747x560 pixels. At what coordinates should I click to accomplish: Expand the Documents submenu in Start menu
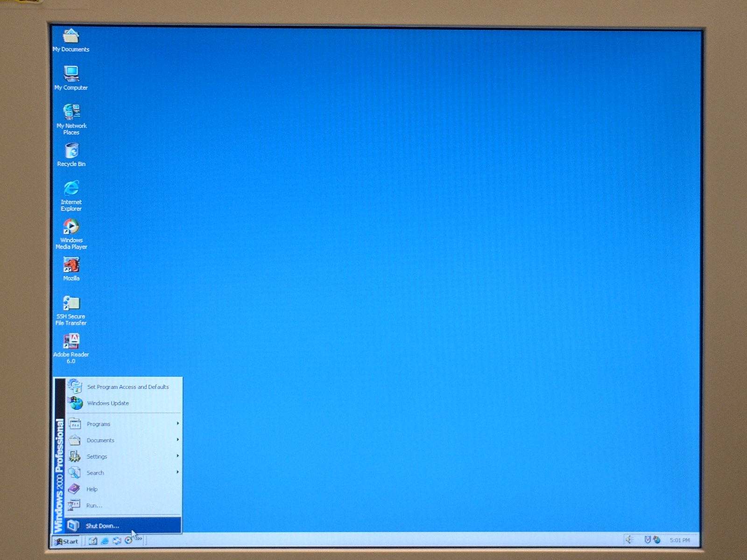[x=100, y=441]
